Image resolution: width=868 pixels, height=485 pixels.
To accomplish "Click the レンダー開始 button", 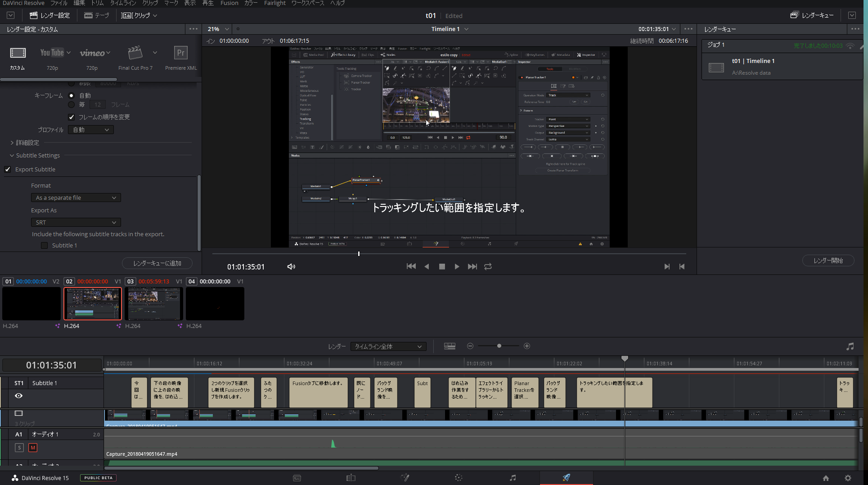I will (x=828, y=261).
